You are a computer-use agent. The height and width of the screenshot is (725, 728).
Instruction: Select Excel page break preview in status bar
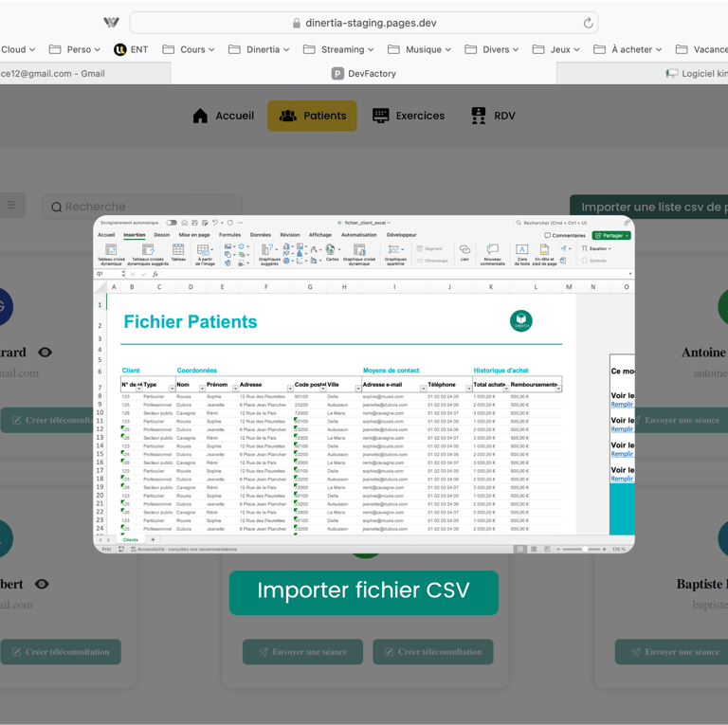pos(547,549)
